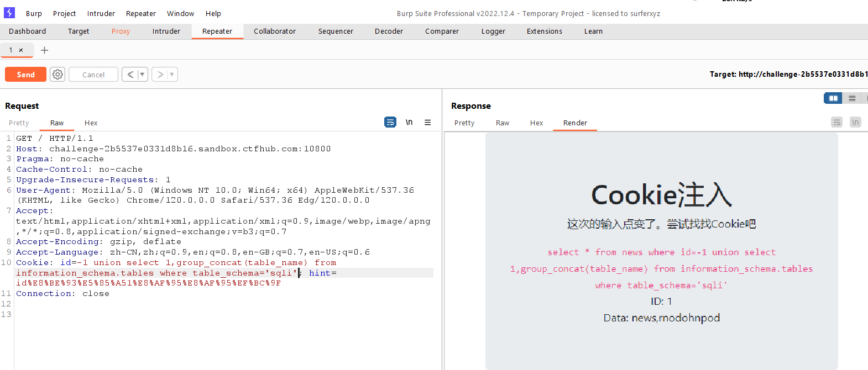Open the back history dropdown arrow
Image resolution: width=868 pixels, height=370 pixels.
coord(142,74)
